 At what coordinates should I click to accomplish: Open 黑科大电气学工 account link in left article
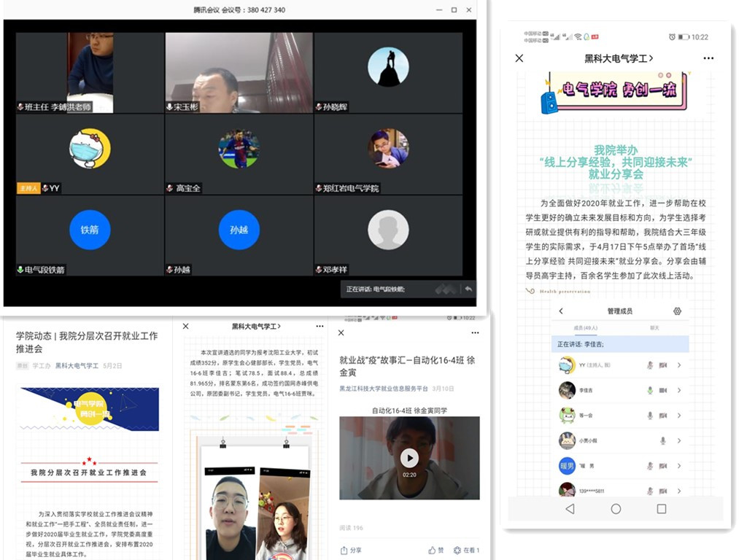pyautogui.click(x=77, y=366)
